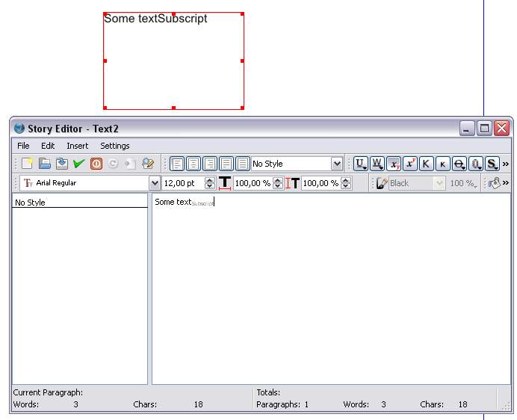The height and width of the screenshot is (420, 517).
Task: Toggle the Superscript text effect button
Action: point(409,164)
